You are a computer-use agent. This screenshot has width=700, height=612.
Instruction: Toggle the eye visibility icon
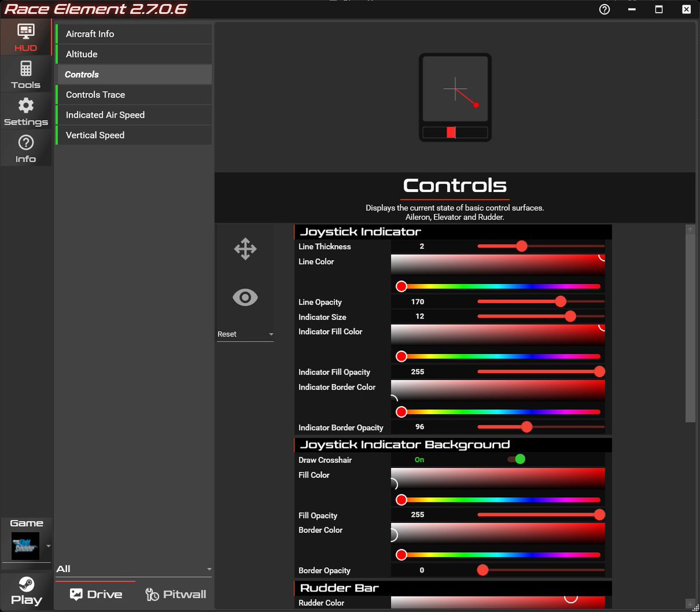(x=245, y=298)
